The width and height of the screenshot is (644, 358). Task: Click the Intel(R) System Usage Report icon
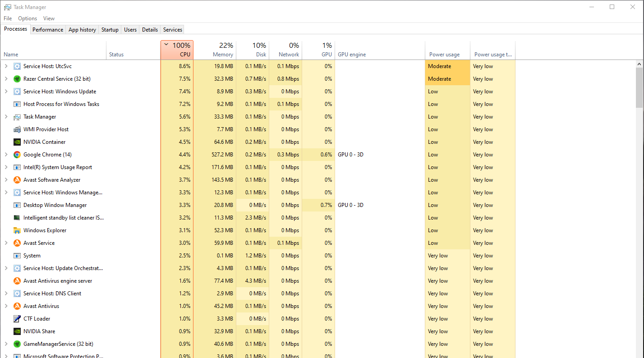click(17, 167)
